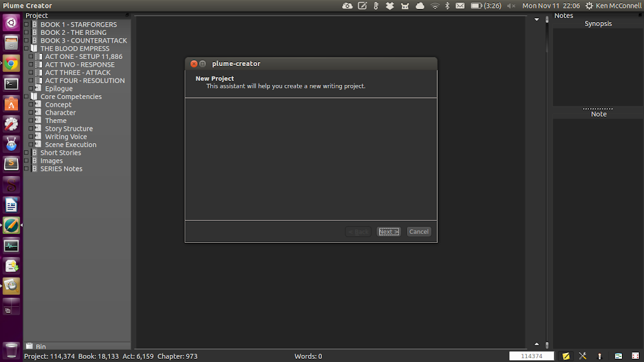
Task: Expand the ACT ONE - SETUP node
Action: [31, 56]
